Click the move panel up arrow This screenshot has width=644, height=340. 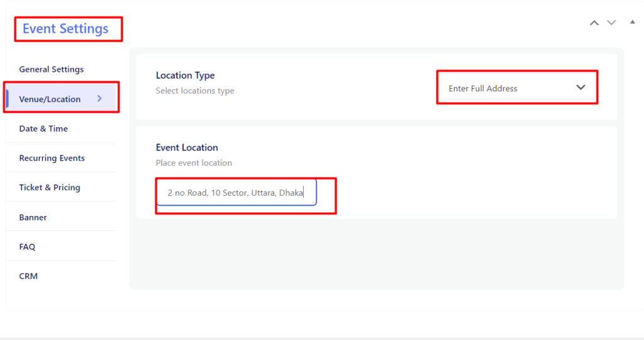pos(594,23)
